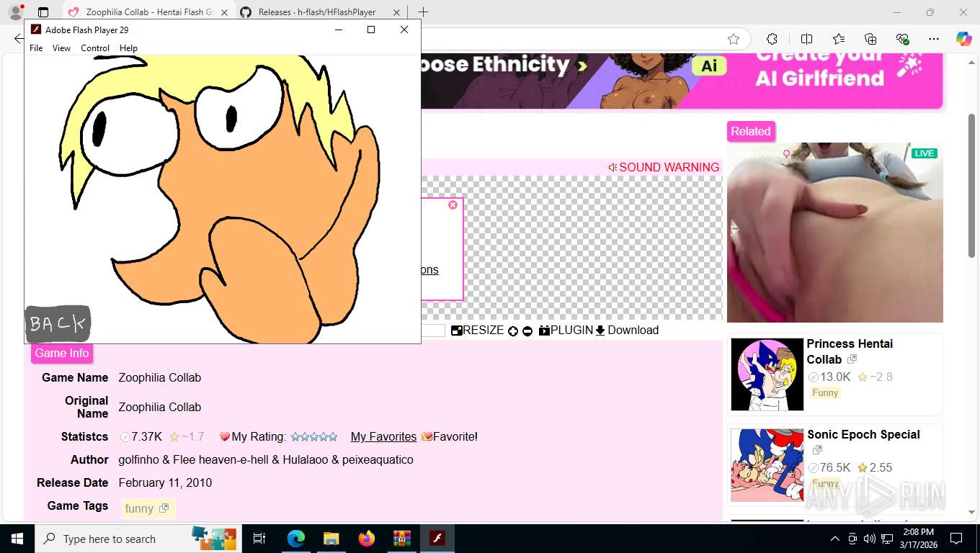Open File Explorer from the taskbar
The image size is (980, 553).
[331, 539]
